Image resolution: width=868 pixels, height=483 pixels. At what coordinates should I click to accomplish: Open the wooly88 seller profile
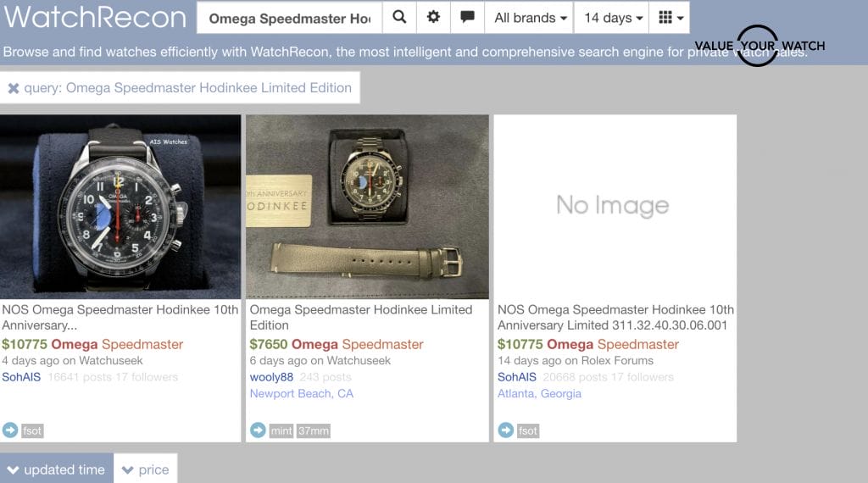pos(271,377)
